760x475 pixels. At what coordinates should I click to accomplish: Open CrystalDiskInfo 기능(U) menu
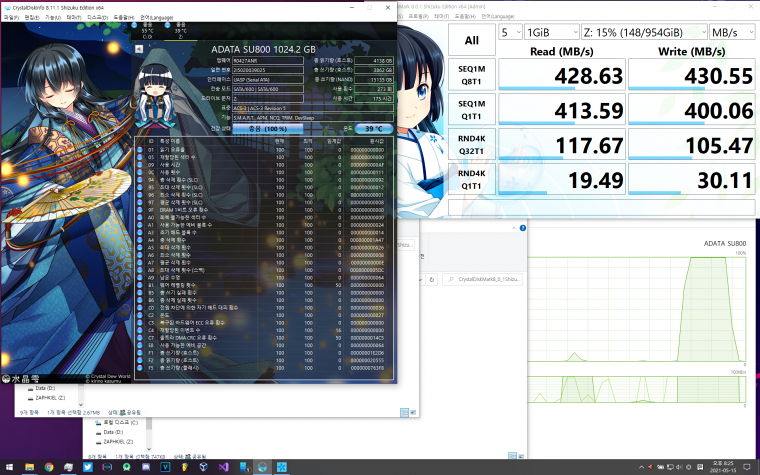click(53, 17)
